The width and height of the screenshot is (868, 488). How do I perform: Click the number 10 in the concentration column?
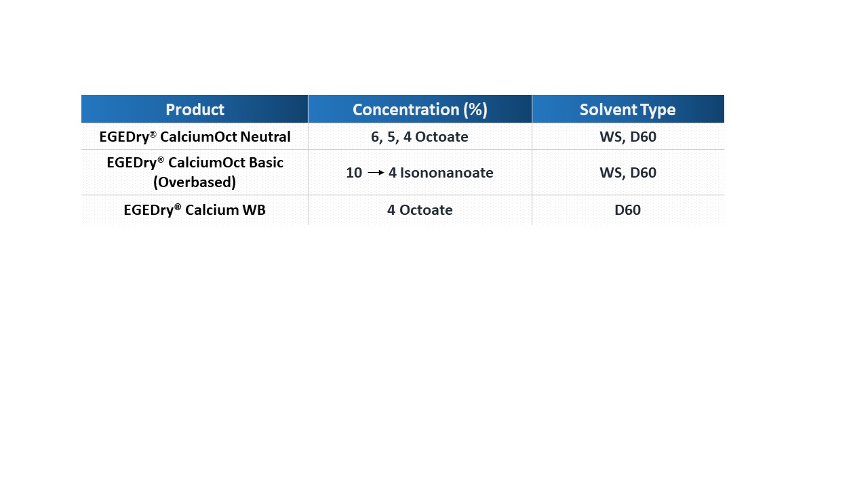(x=354, y=173)
